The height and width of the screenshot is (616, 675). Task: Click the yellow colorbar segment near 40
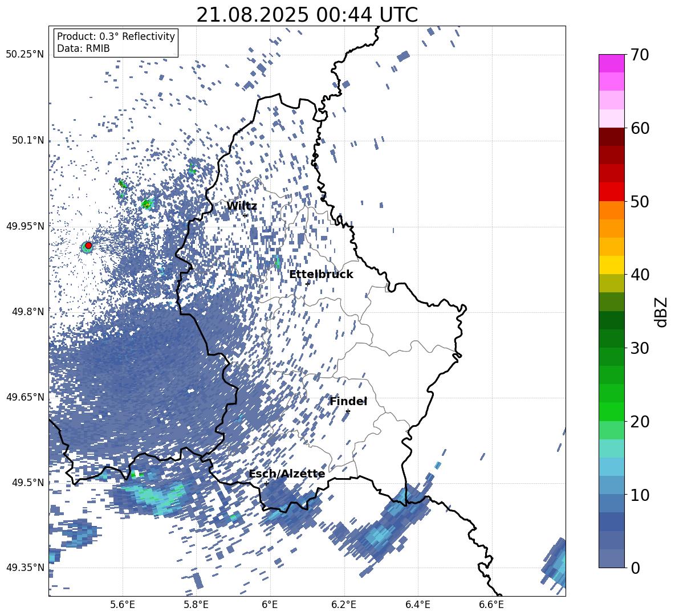coord(611,265)
